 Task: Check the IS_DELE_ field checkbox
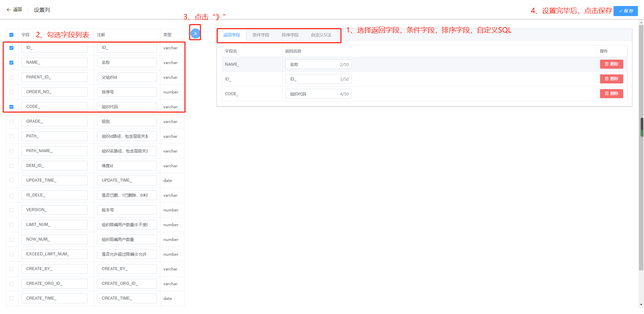pyautogui.click(x=11, y=195)
